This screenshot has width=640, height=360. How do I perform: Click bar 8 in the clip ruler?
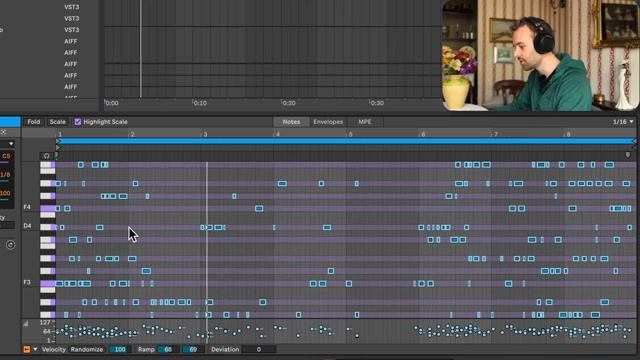click(x=568, y=134)
